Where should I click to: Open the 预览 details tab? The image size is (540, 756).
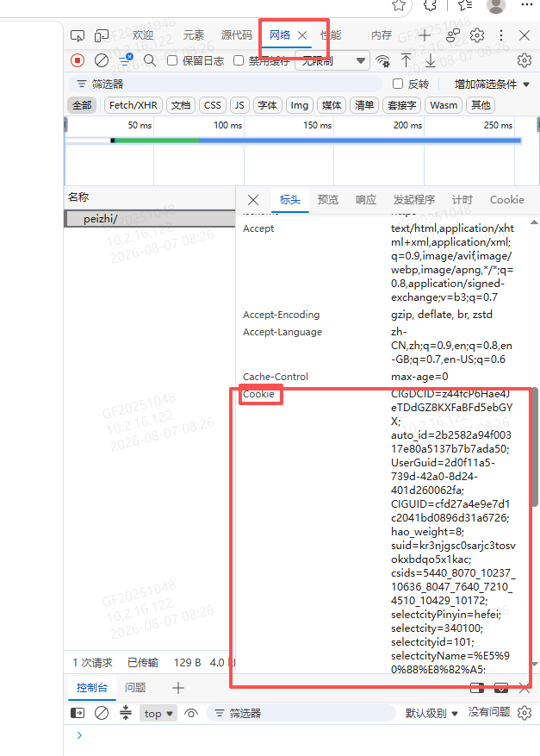(x=328, y=200)
